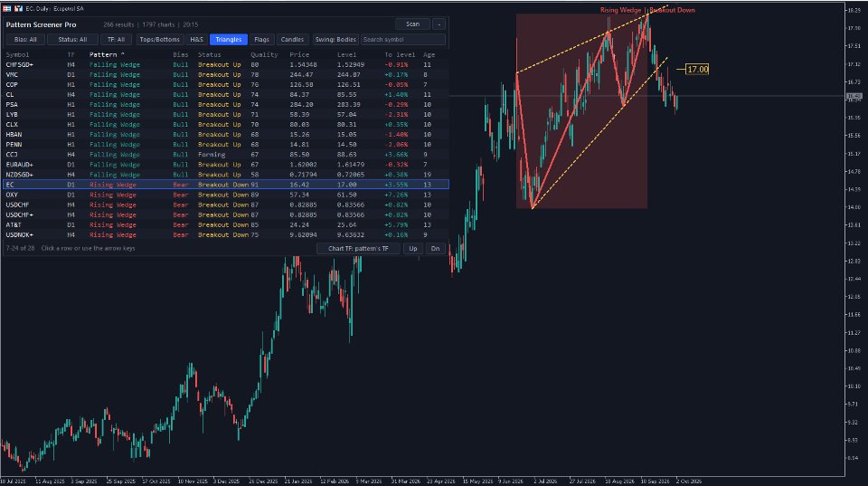868x486 pixels.
Task: Open the Status: All filter
Action: (x=72, y=39)
